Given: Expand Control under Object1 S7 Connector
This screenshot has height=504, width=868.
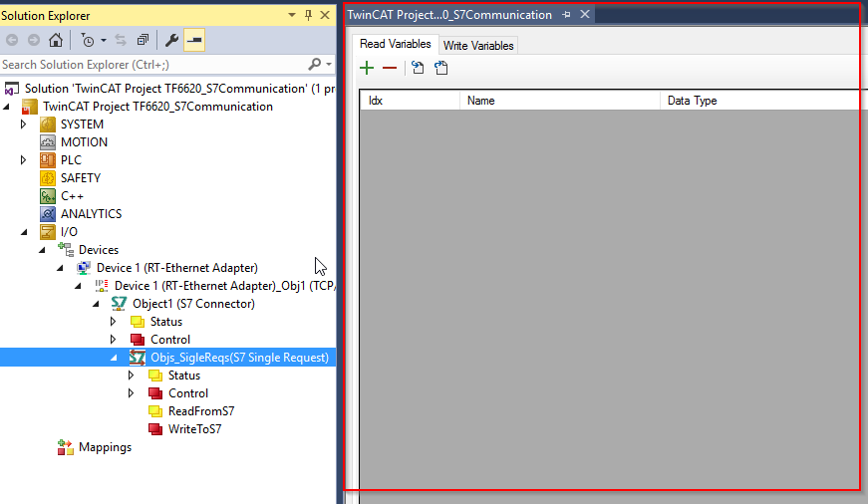Looking at the screenshot, I should [113, 339].
